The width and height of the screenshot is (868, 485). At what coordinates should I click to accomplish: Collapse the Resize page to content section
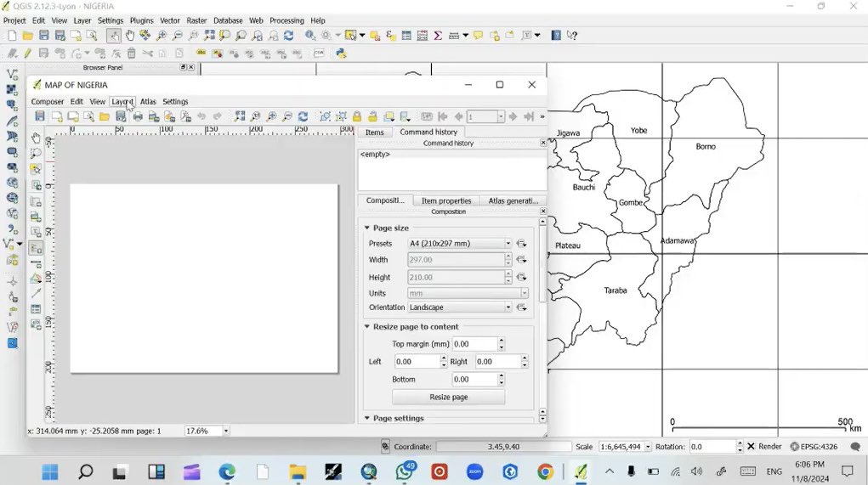367,327
